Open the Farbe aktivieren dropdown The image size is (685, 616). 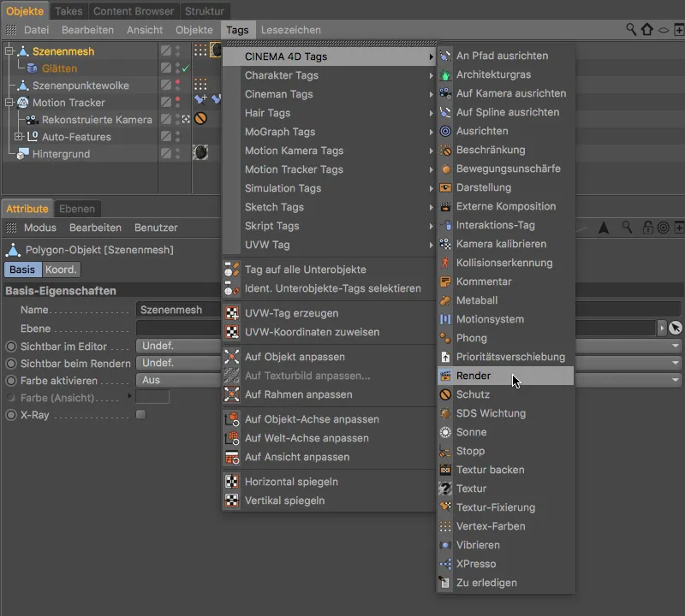[x=408, y=380]
